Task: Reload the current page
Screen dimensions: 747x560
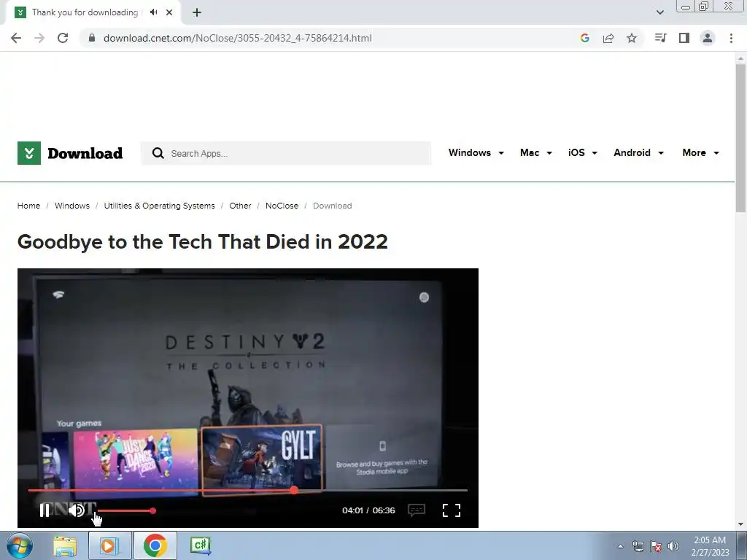Action: [63, 38]
